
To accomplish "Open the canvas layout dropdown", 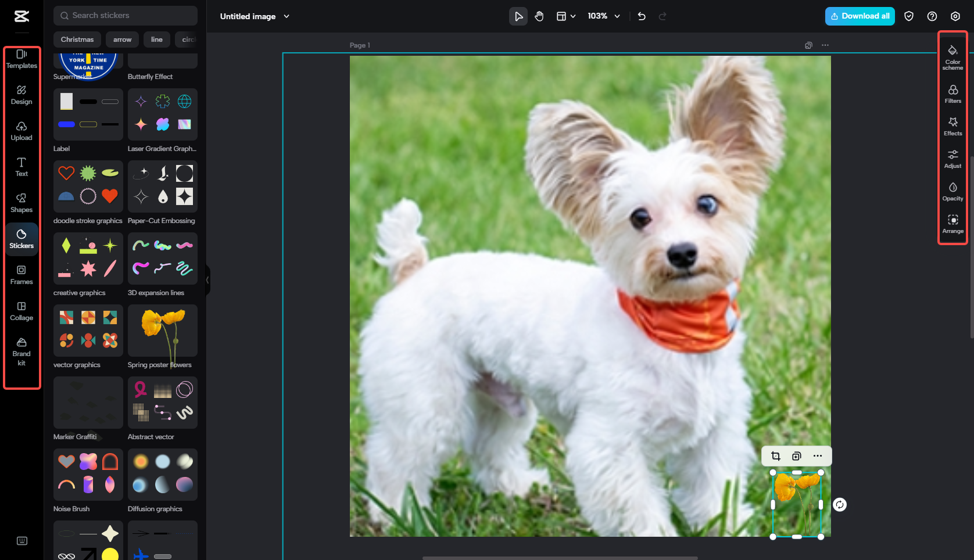I will point(566,16).
